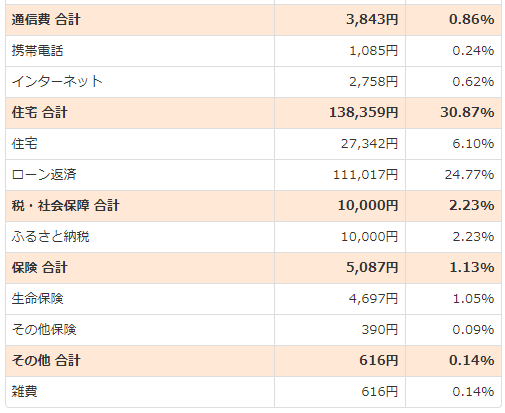Image resolution: width=505 pixels, height=413 pixels.
Task: Select the 携帯電話 row label
Action: click(37, 51)
